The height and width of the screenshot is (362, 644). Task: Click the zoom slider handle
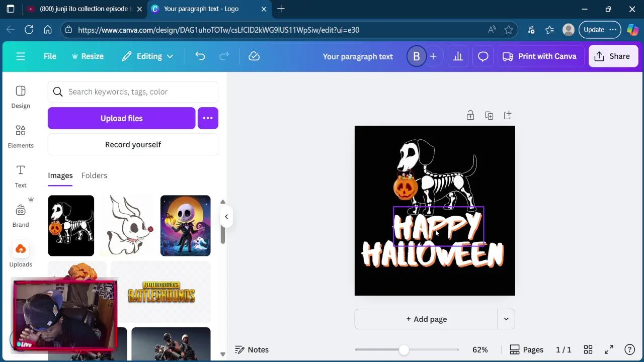coord(404,350)
